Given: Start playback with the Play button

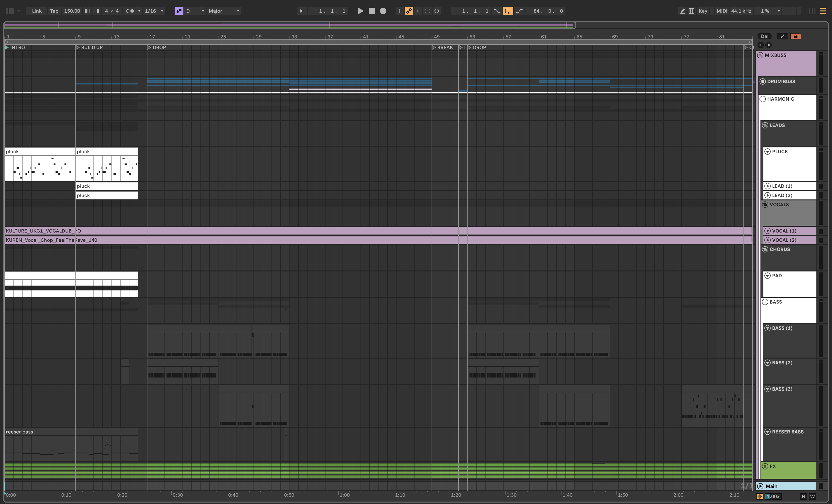Looking at the screenshot, I should tap(360, 11).
